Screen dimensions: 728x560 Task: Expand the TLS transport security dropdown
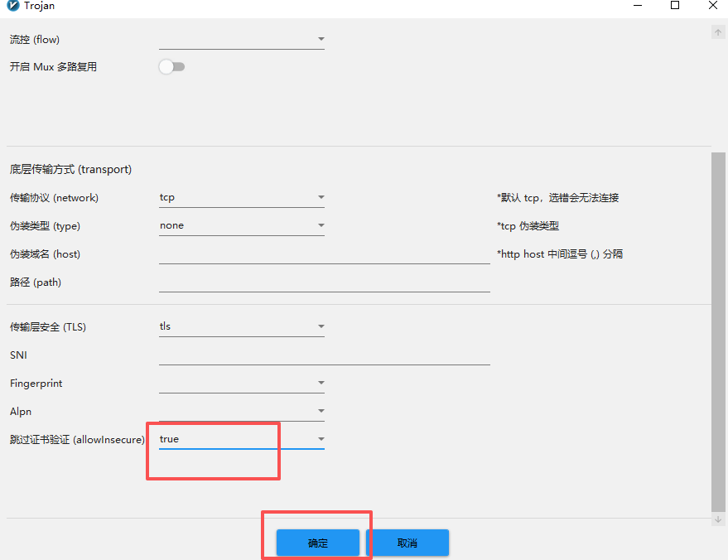pyautogui.click(x=241, y=327)
